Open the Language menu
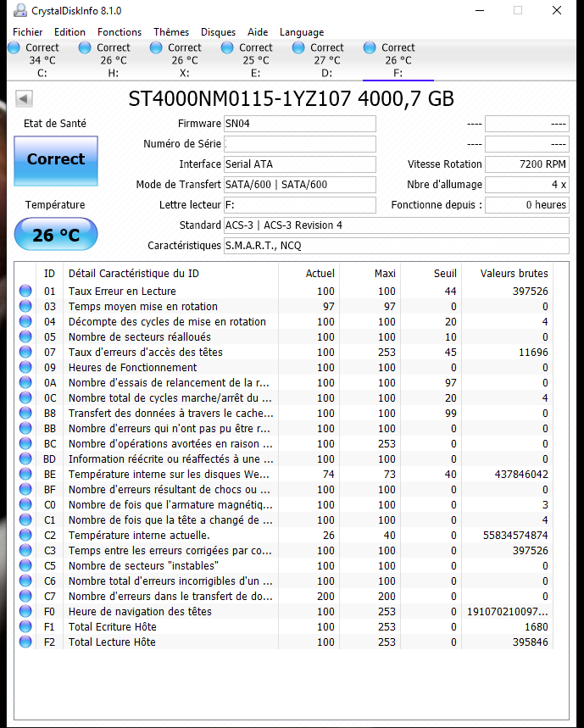The width and height of the screenshot is (584, 728). (x=302, y=32)
